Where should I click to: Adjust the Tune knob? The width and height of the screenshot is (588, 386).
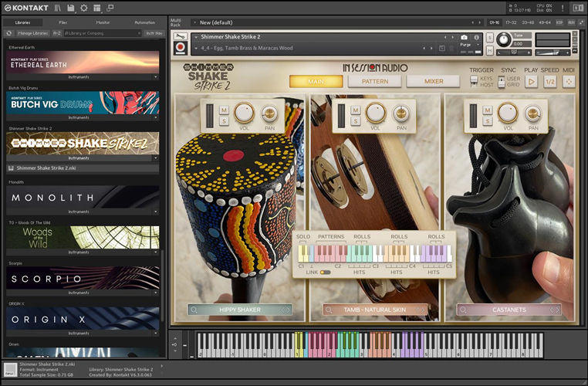pyautogui.click(x=503, y=40)
